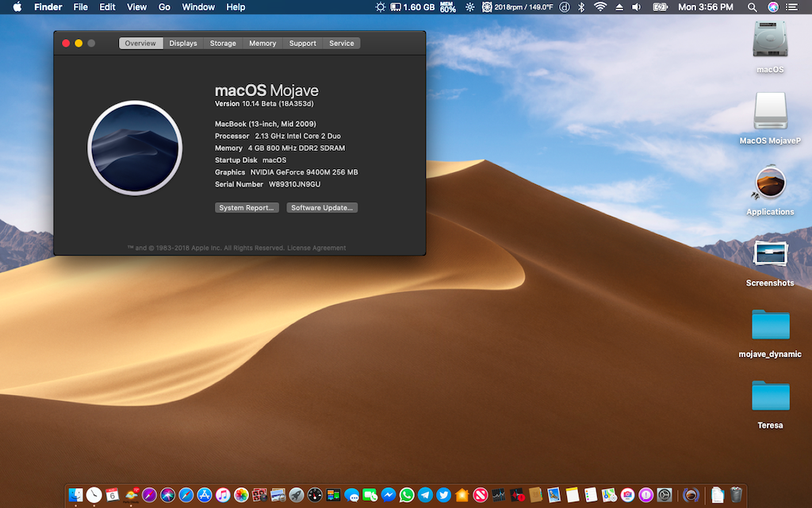Open the Clock app in Dock
This screenshot has width=812, height=508.
tap(94, 495)
